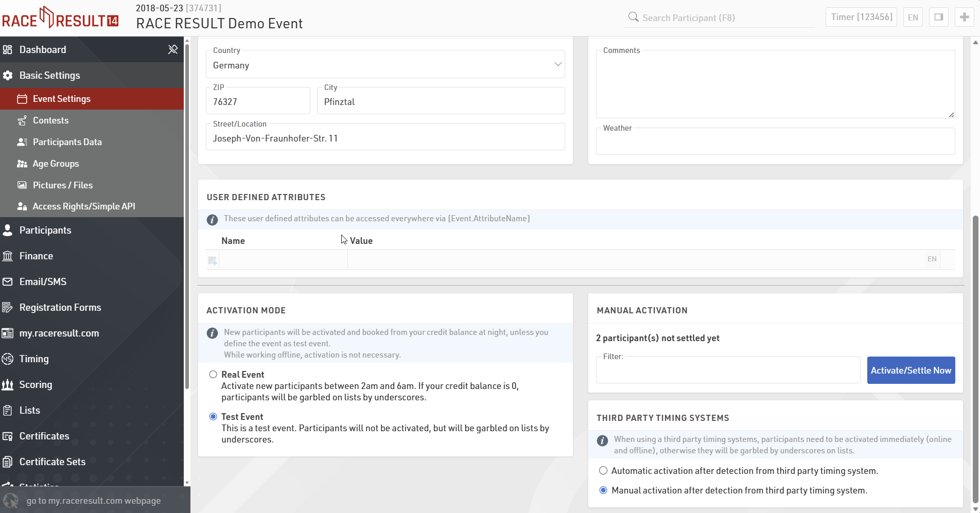Select the Real Event radio button
The width and height of the screenshot is (980, 513).
pos(213,375)
